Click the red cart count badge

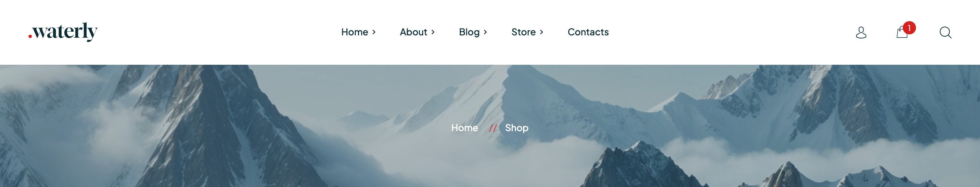tap(909, 28)
